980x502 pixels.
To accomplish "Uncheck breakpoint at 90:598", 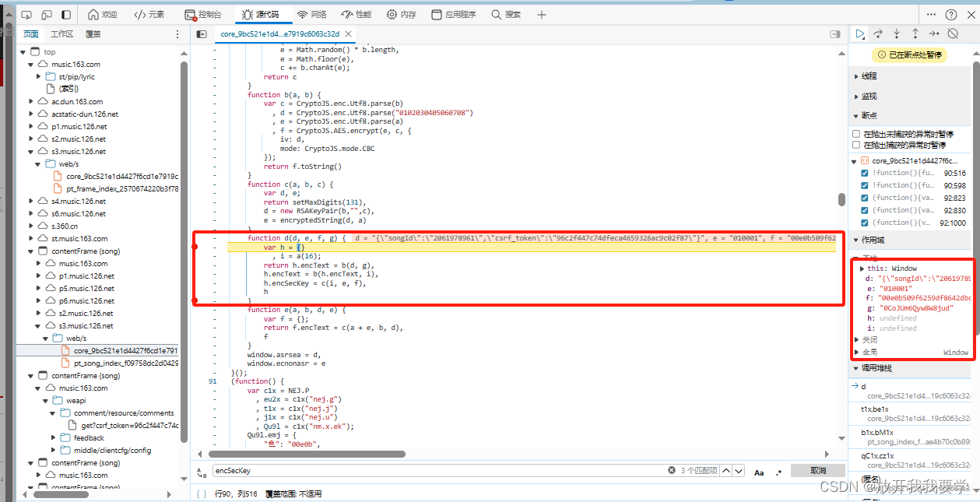I will (x=866, y=185).
